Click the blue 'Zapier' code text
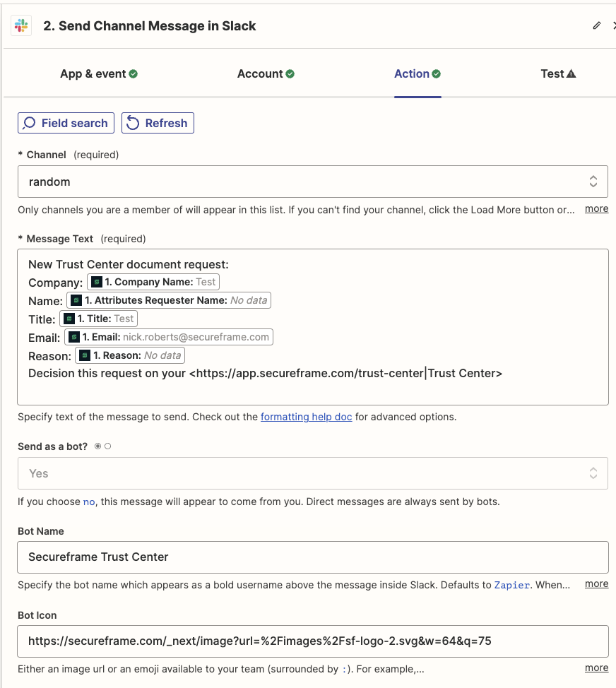 [x=512, y=586]
